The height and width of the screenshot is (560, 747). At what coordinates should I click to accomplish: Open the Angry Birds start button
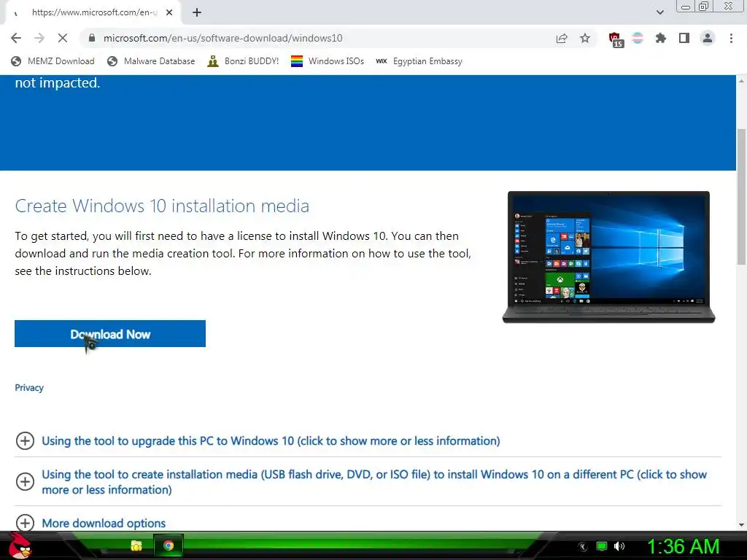coord(21,545)
